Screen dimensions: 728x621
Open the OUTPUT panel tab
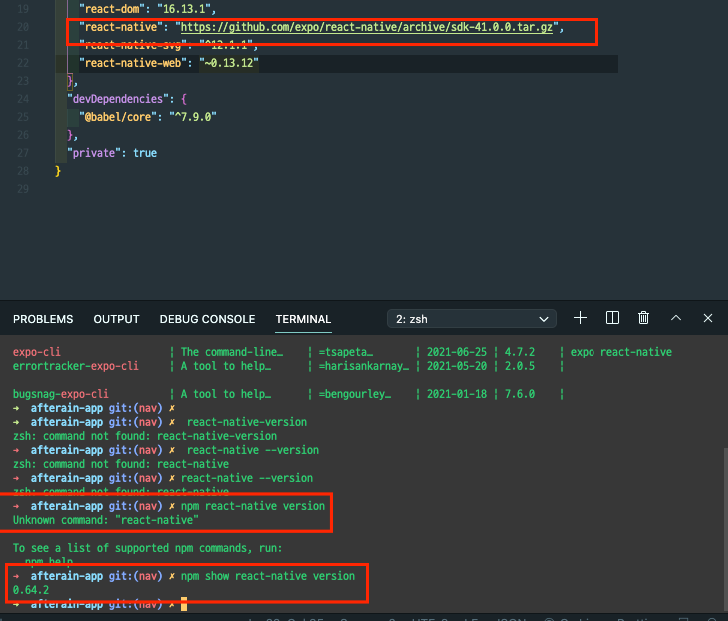117,319
